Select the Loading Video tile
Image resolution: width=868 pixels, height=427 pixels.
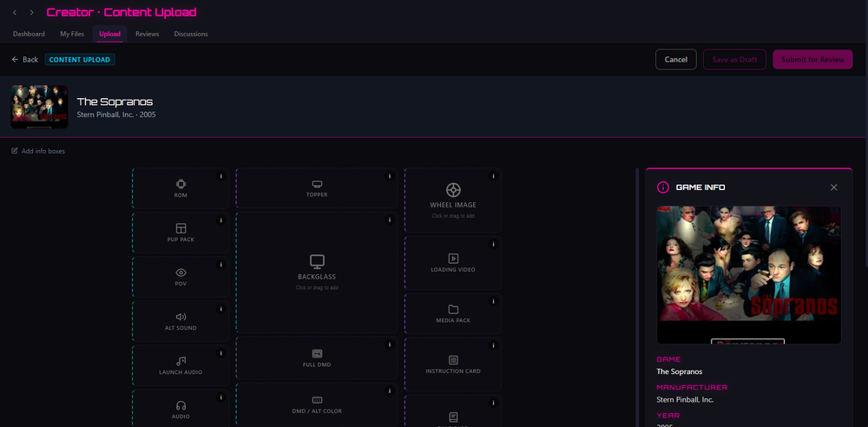click(x=453, y=263)
